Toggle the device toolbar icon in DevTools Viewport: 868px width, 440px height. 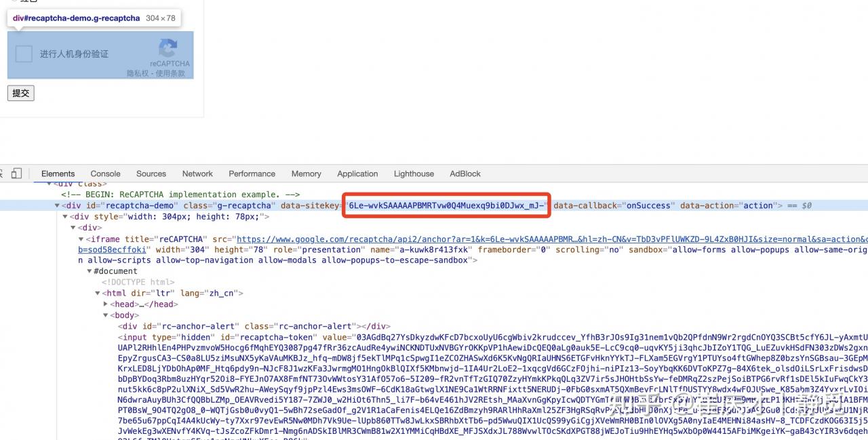16,174
